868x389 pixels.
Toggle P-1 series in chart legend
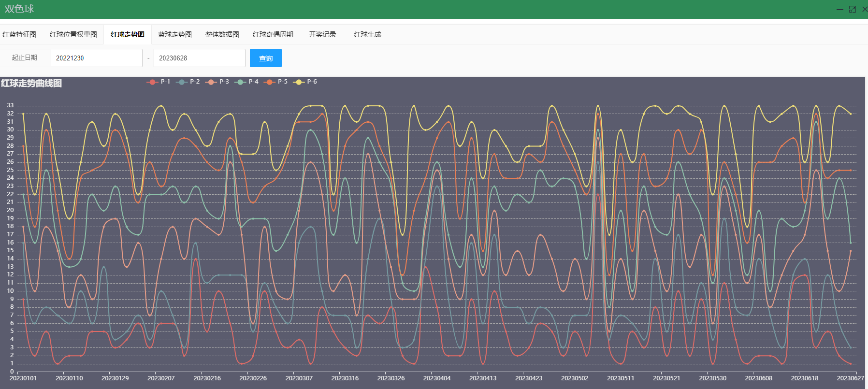point(159,82)
